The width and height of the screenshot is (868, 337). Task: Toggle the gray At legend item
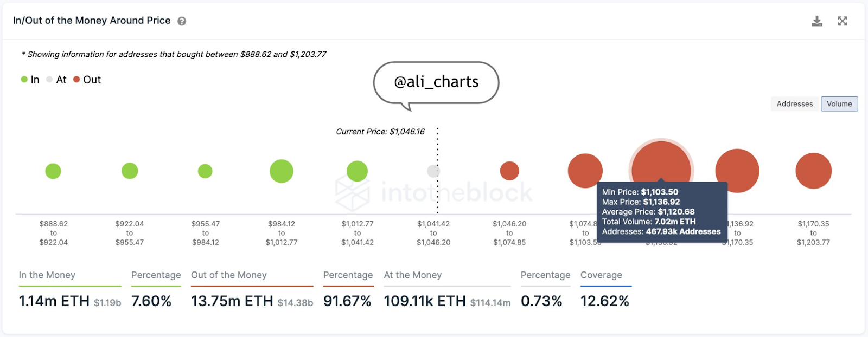click(x=56, y=80)
